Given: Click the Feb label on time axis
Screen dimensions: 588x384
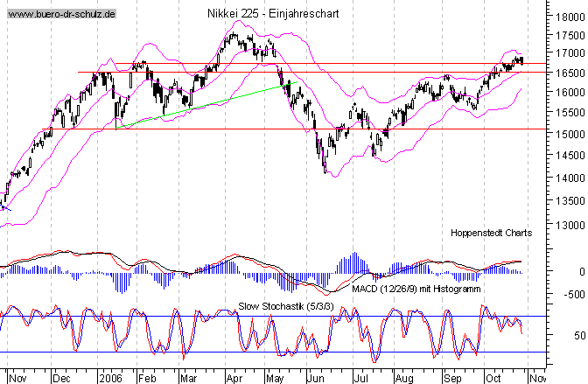Looking at the screenshot, I should 147,378.
